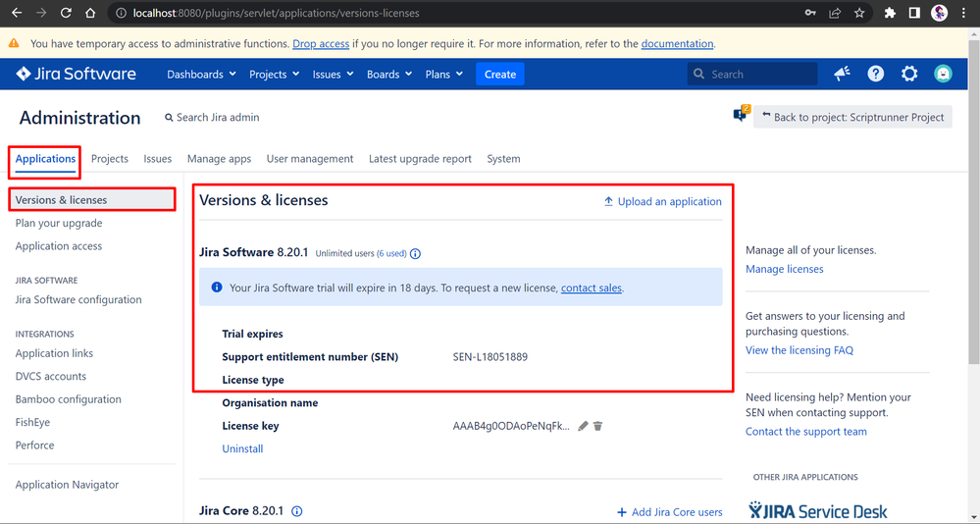Open Plan your upgrade in sidebar

[x=59, y=223]
